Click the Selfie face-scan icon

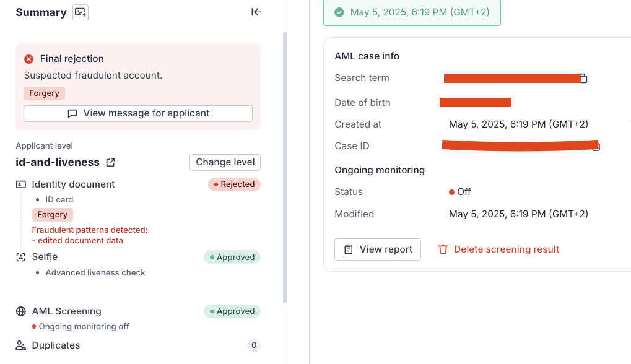click(21, 257)
